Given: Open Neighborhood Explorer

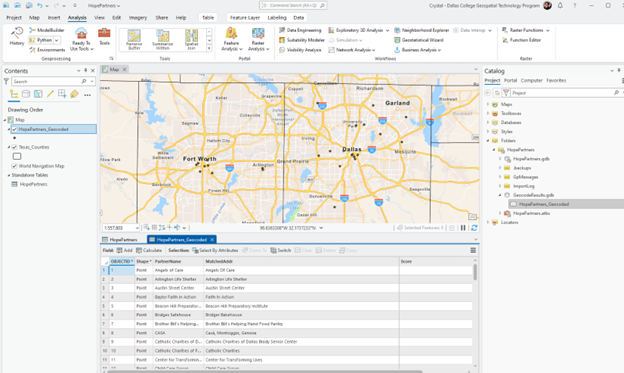Looking at the screenshot, I should (x=421, y=30).
